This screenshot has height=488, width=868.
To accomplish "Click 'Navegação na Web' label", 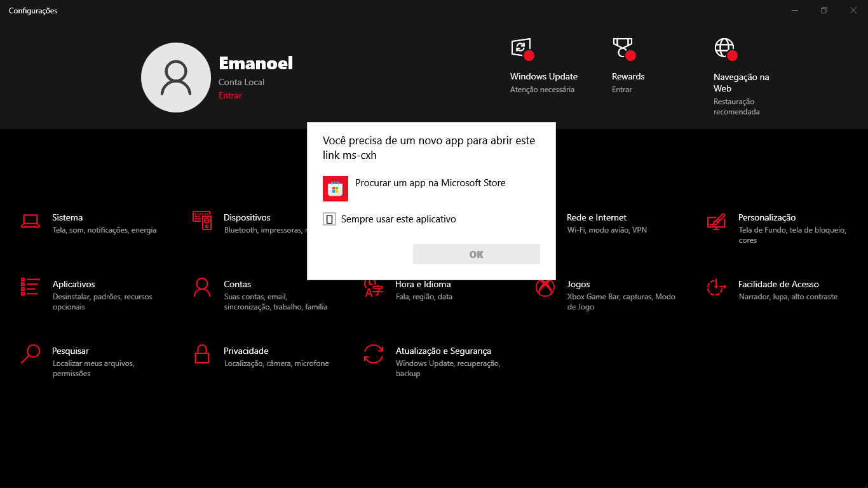I will 741,83.
